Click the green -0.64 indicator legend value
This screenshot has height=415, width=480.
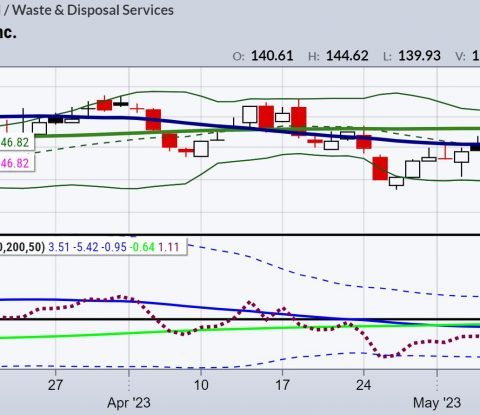(x=142, y=247)
